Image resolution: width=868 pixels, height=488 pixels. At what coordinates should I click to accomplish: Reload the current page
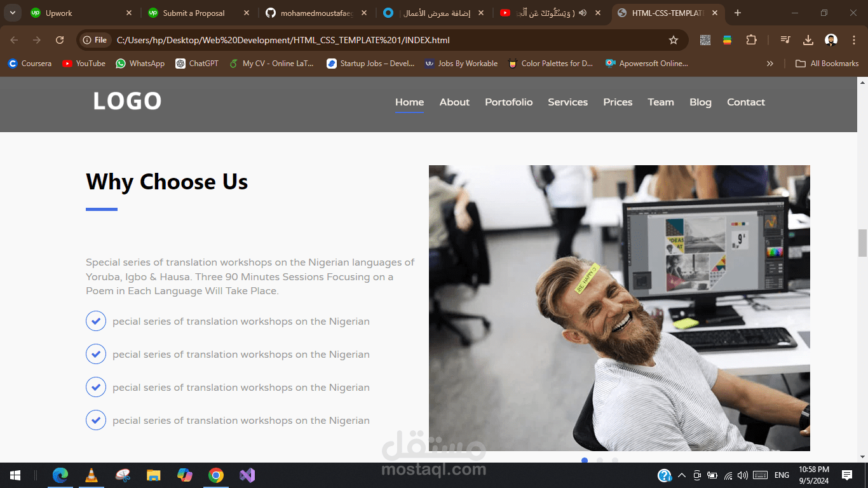[x=60, y=40]
